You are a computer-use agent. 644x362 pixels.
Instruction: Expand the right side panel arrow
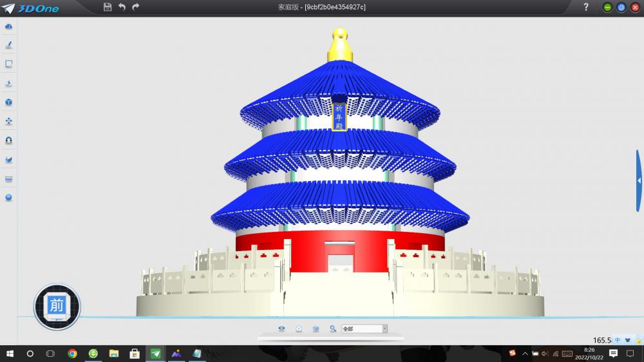[x=639, y=181]
